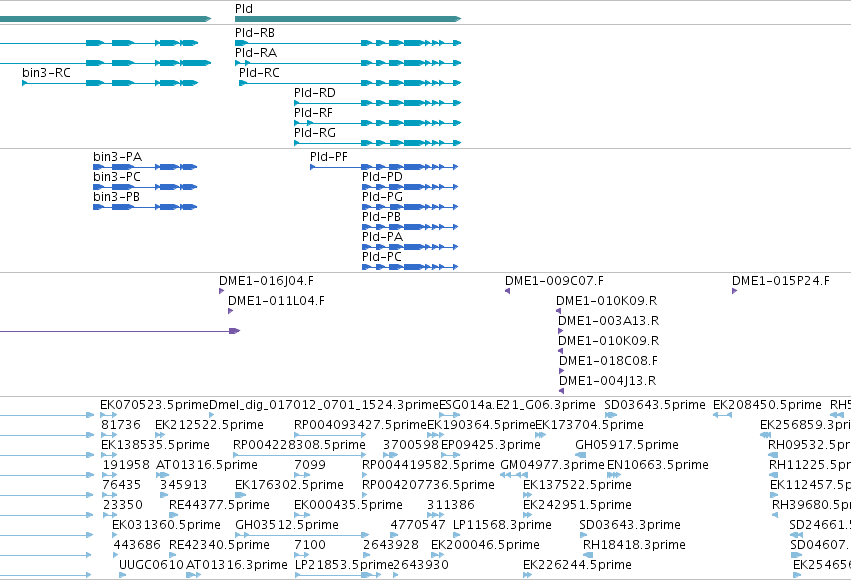851x580 pixels.
Task: Click the Pld-RC transcript label
Action: tap(259, 73)
